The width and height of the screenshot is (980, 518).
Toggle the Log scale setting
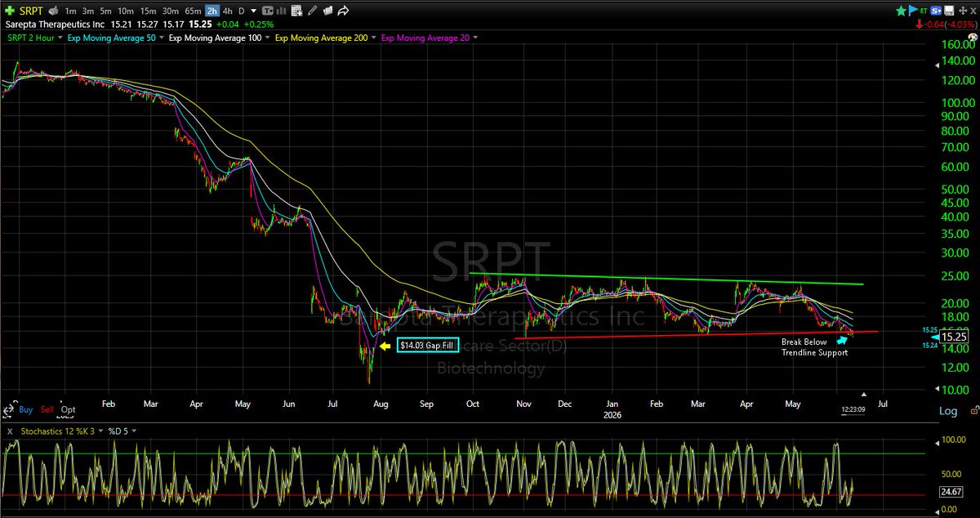tap(948, 411)
